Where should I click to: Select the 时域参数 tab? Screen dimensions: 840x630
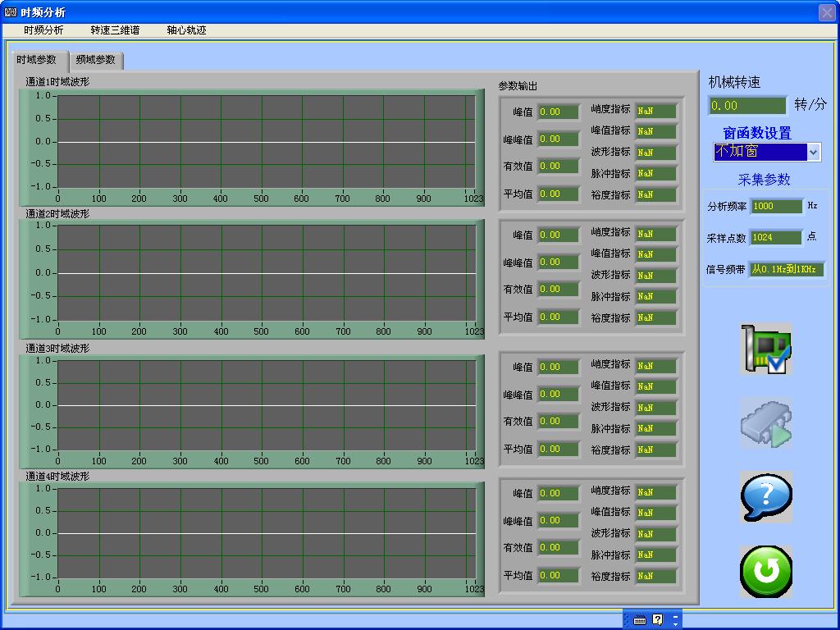(37, 60)
